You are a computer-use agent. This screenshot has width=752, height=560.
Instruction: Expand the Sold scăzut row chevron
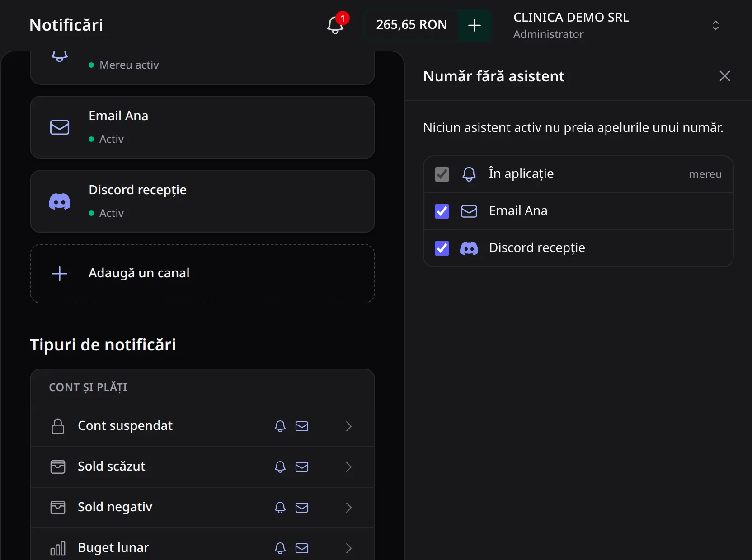348,467
